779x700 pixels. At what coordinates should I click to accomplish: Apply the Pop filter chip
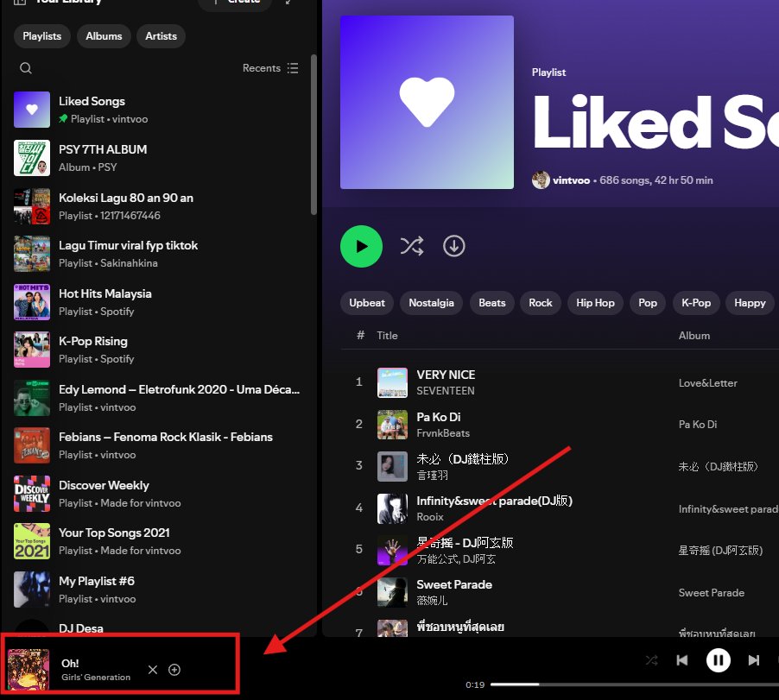[648, 303]
